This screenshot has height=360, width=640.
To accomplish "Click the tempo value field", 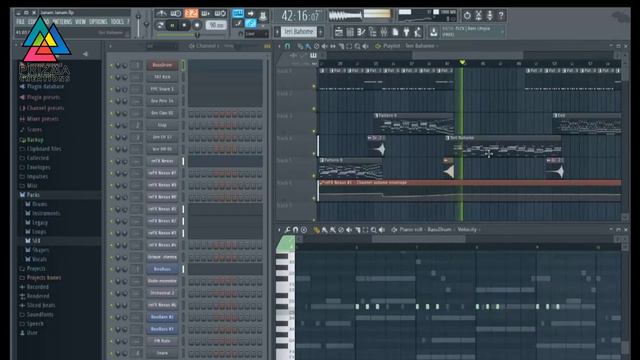I will (216, 25).
